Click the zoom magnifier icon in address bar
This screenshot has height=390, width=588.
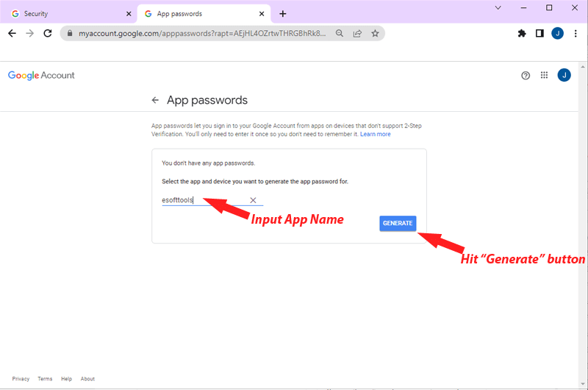(x=340, y=33)
